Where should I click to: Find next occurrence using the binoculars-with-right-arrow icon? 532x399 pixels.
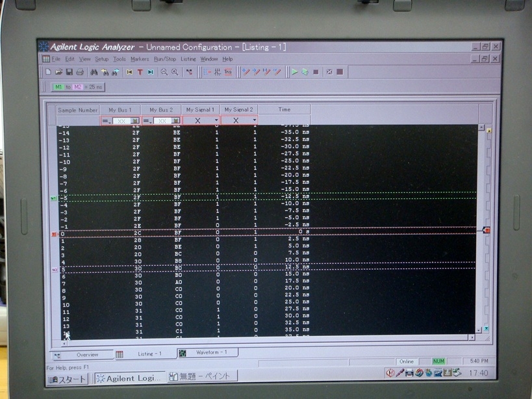(116, 72)
